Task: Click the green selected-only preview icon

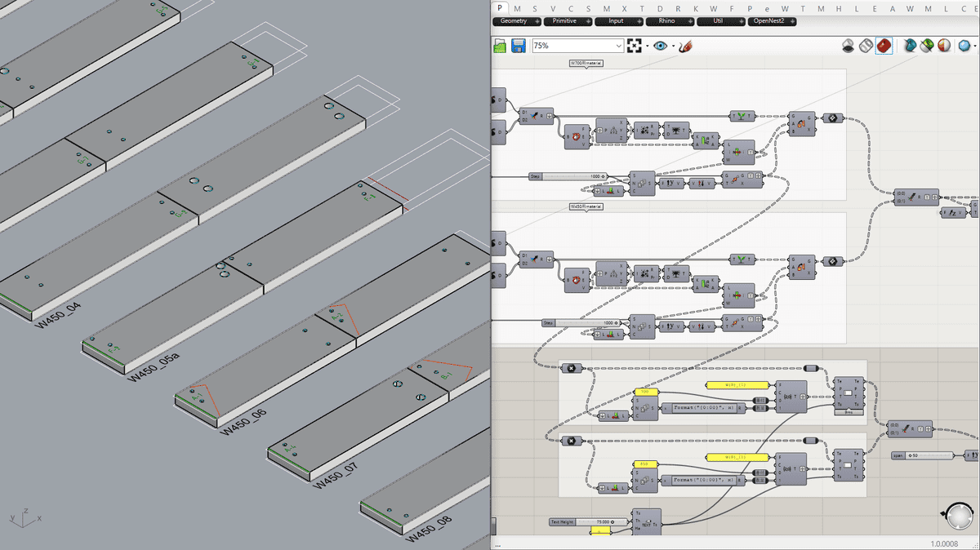Action: 926,47
